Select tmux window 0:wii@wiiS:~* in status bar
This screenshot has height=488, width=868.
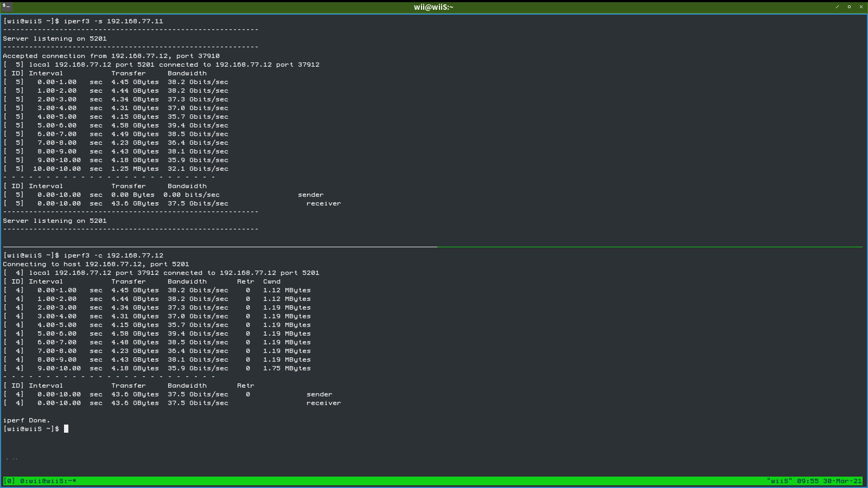click(48, 481)
